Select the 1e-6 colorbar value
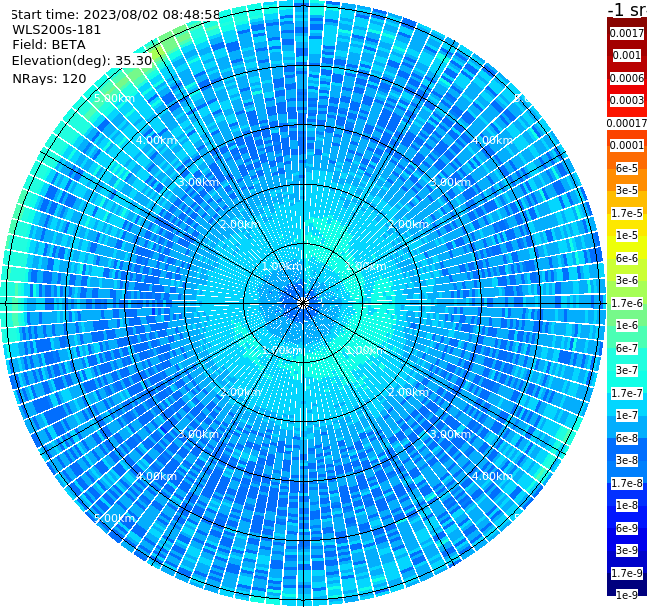647x607 pixels. point(627,325)
